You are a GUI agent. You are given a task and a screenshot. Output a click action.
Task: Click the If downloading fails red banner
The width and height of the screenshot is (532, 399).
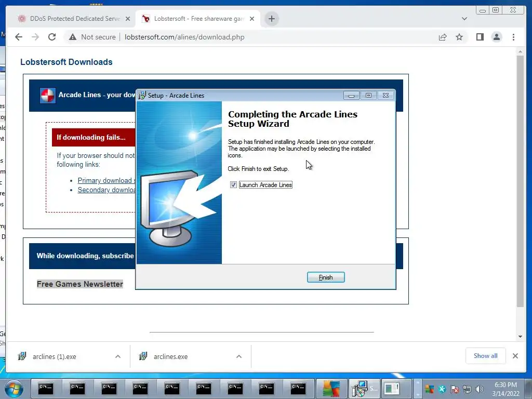(x=94, y=137)
